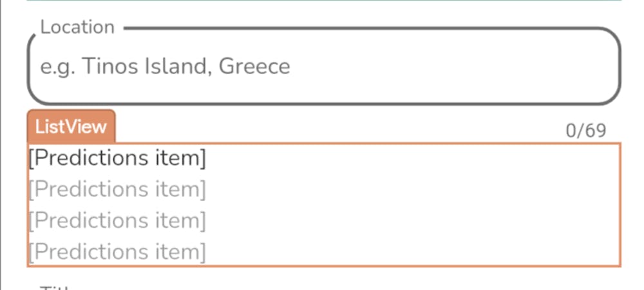The image size is (644, 290).
Task: Click the "Location" field label
Action: click(77, 28)
